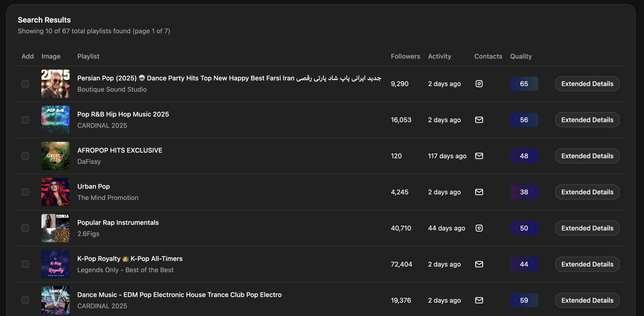Toggle checkbox for K-Pop Royalty playlist
Screen dimensions: 644x316
click(x=25, y=264)
